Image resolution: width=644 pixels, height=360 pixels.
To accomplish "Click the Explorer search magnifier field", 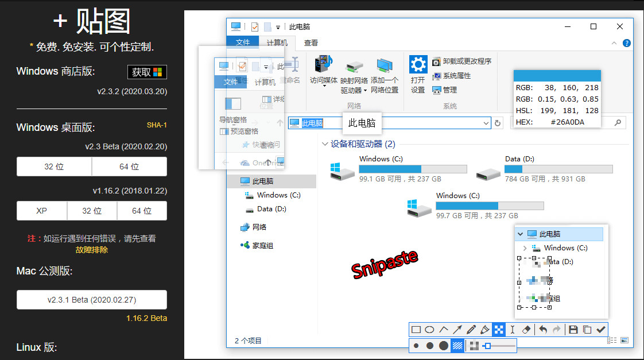I will pyautogui.click(x=617, y=122).
